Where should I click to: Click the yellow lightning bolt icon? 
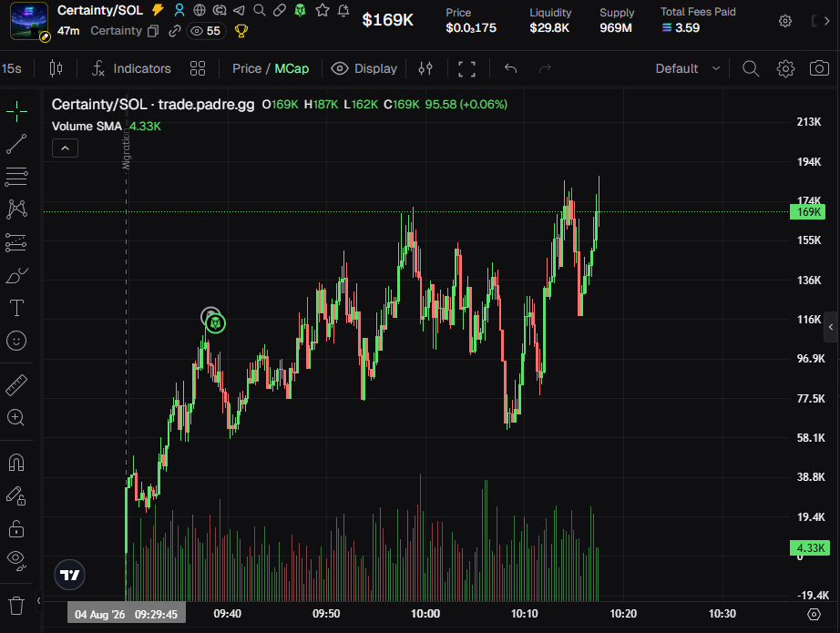tap(158, 10)
